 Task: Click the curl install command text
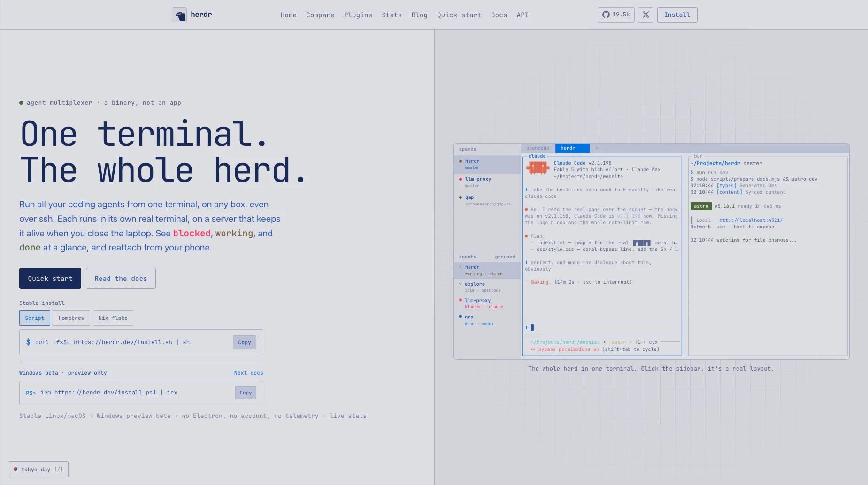(112, 342)
